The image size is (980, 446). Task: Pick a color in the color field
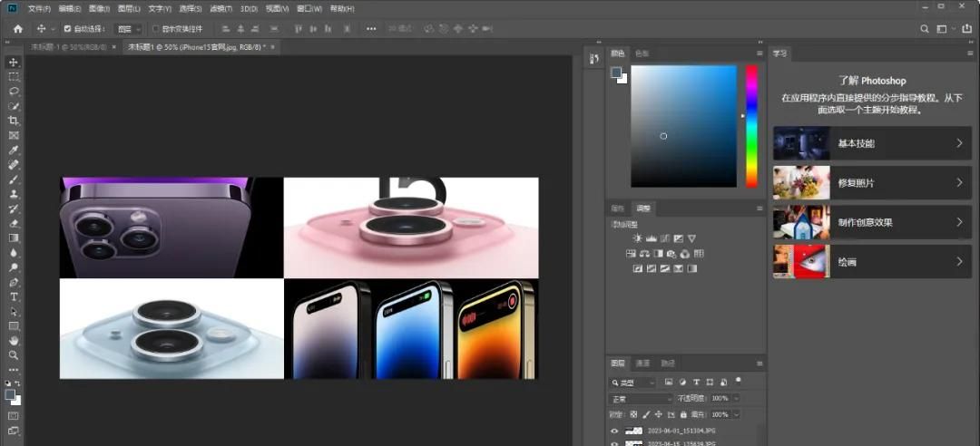684,126
